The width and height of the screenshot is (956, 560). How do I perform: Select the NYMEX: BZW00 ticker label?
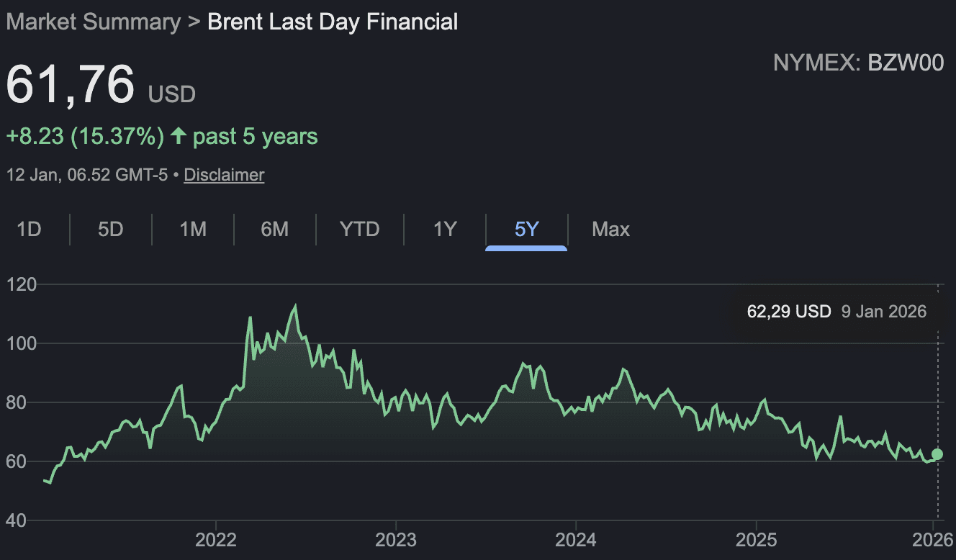coord(858,63)
